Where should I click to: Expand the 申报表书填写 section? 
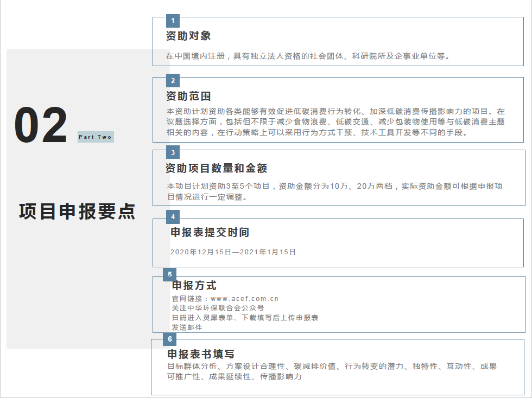[x=339, y=366]
